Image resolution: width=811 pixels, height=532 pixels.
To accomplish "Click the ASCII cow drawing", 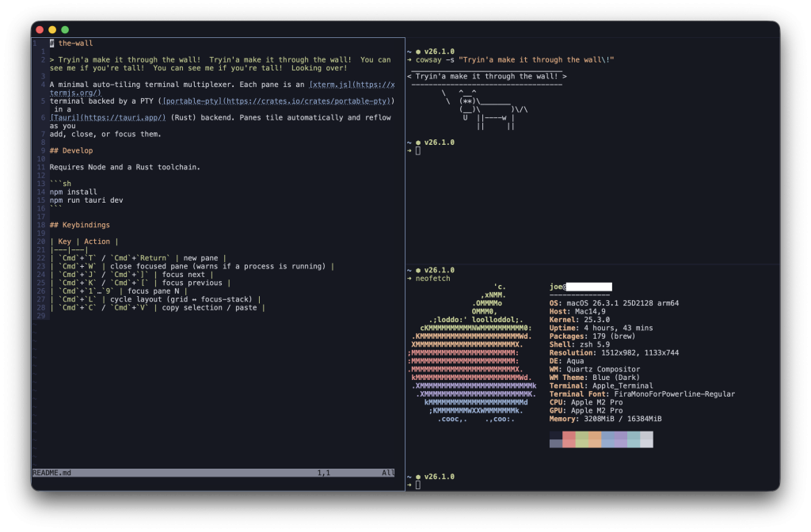I will (485, 109).
